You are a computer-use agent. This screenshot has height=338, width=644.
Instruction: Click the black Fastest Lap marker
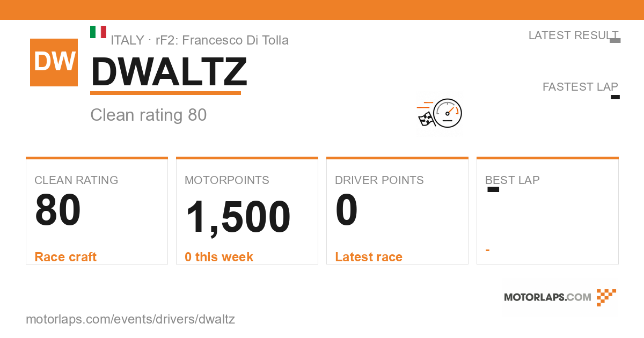(616, 97)
